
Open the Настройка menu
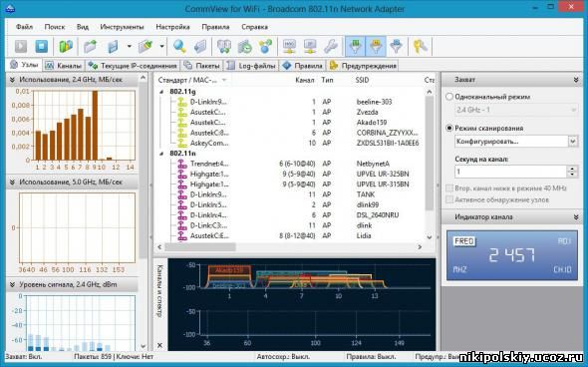point(172,27)
